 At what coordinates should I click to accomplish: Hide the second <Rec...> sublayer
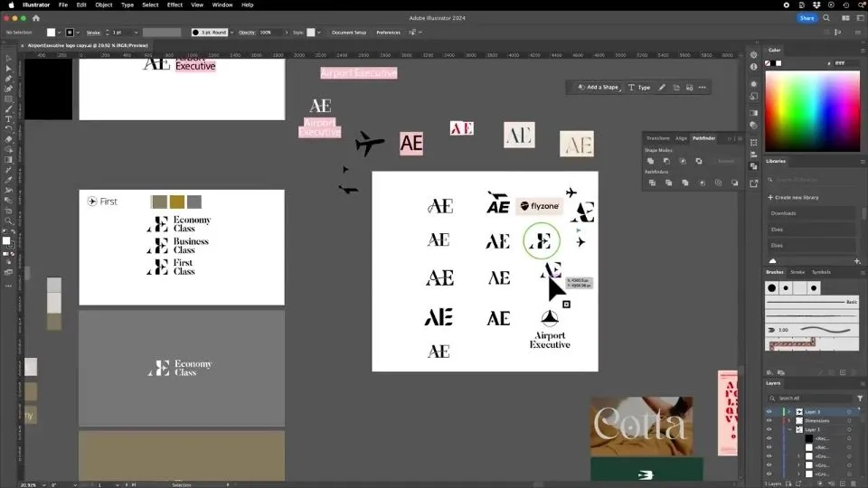tap(769, 447)
